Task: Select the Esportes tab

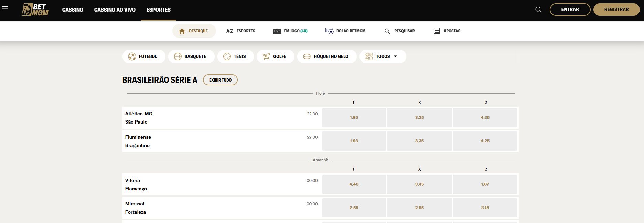Action: click(159, 10)
